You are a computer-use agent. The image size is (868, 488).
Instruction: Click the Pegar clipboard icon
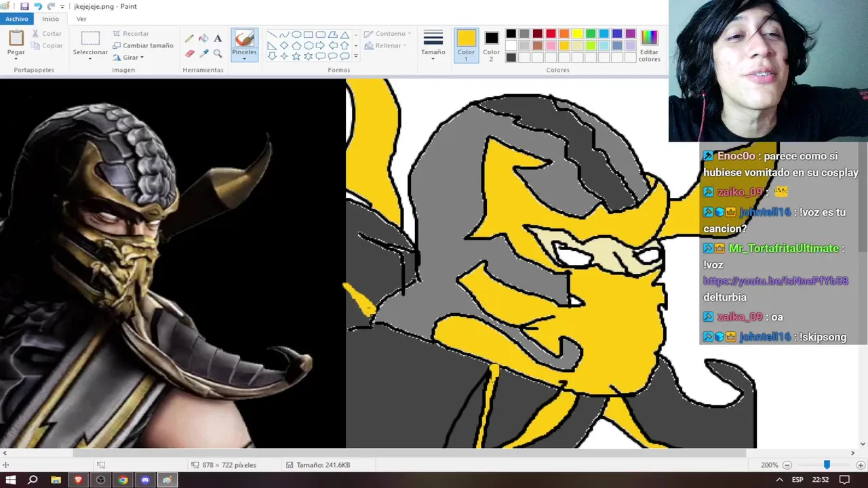[16, 38]
